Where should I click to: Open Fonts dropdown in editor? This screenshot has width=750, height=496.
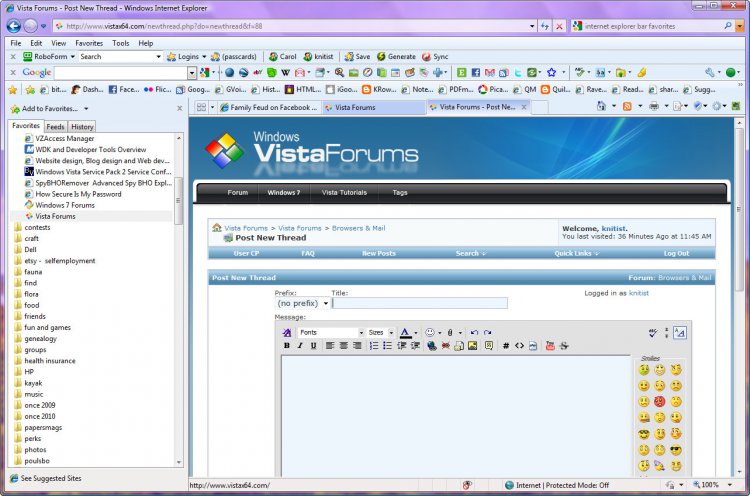[331, 332]
